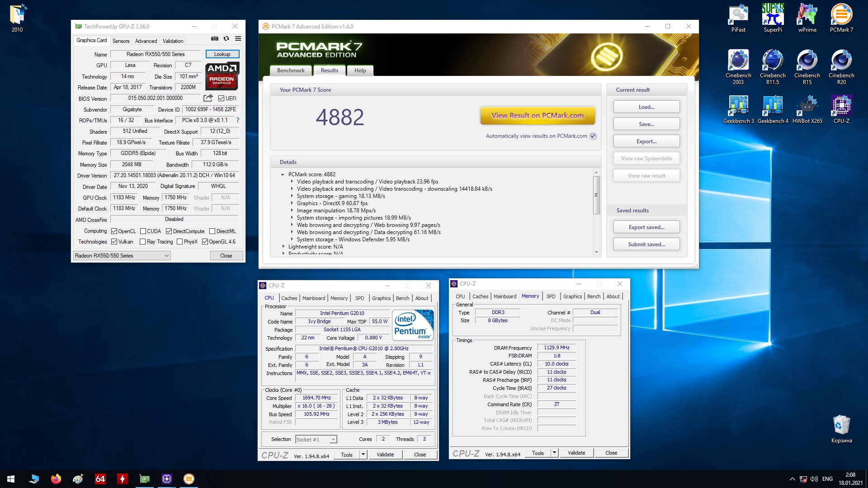868x488 pixels.
Task: Click the AIDA64 taskbar icon
Action: (100, 479)
